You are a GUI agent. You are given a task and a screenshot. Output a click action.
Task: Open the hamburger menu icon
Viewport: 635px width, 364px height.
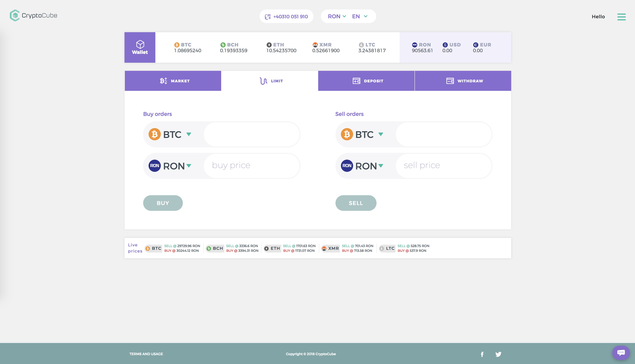(x=621, y=17)
